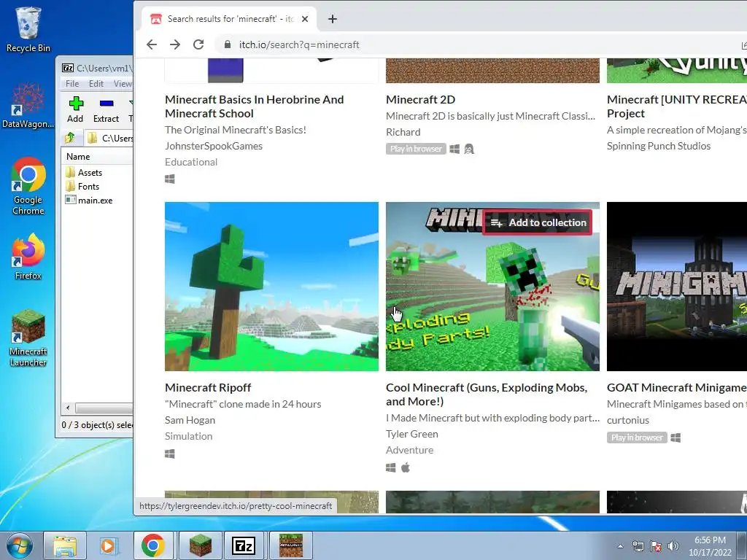Open the View menu in 7-Zip
The height and width of the screenshot is (560, 747).
[x=123, y=84]
